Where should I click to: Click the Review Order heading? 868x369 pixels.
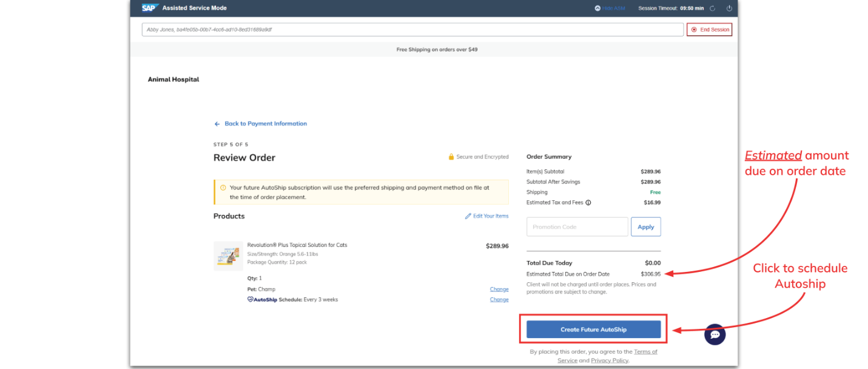click(x=244, y=158)
